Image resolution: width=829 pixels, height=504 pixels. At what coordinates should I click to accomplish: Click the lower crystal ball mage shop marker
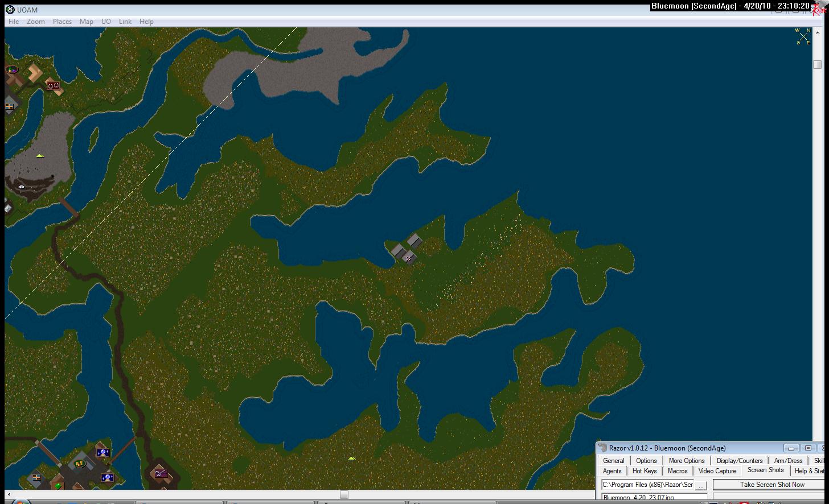point(106,477)
